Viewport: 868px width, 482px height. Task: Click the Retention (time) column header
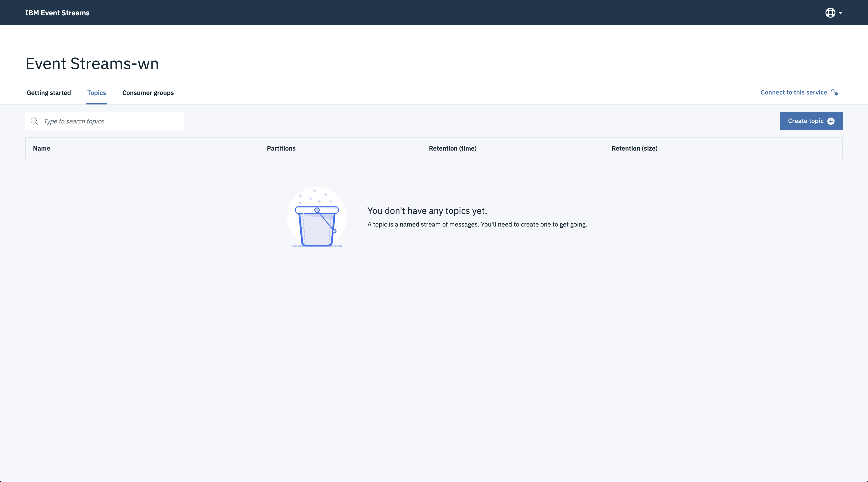click(x=452, y=148)
